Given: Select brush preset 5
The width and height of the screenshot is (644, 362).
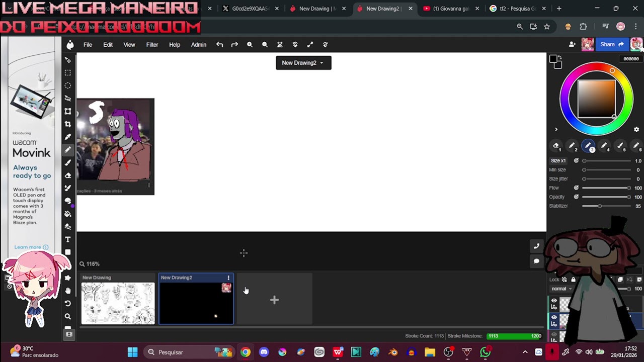Looking at the screenshot, I should pos(621,146).
